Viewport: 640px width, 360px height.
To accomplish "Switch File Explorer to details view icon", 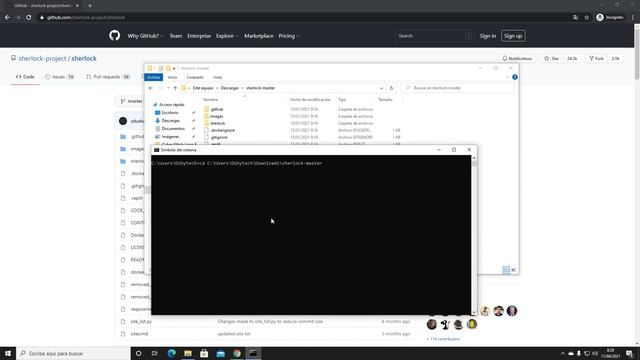I will [x=506, y=270].
